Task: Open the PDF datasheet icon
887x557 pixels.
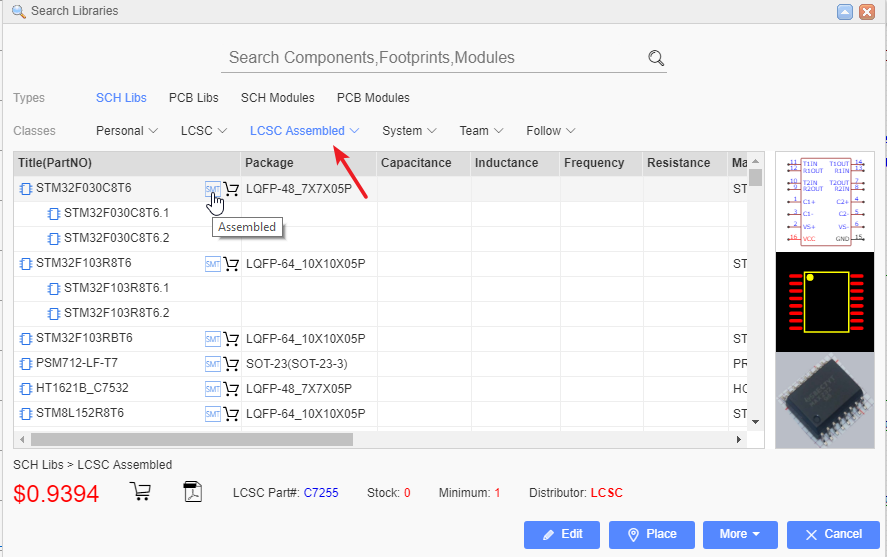Action: (193, 491)
